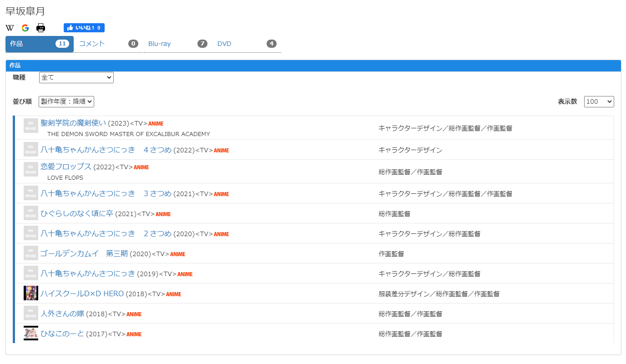Open Google search icon
This screenshot has width=626, height=364.
pos(25,28)
